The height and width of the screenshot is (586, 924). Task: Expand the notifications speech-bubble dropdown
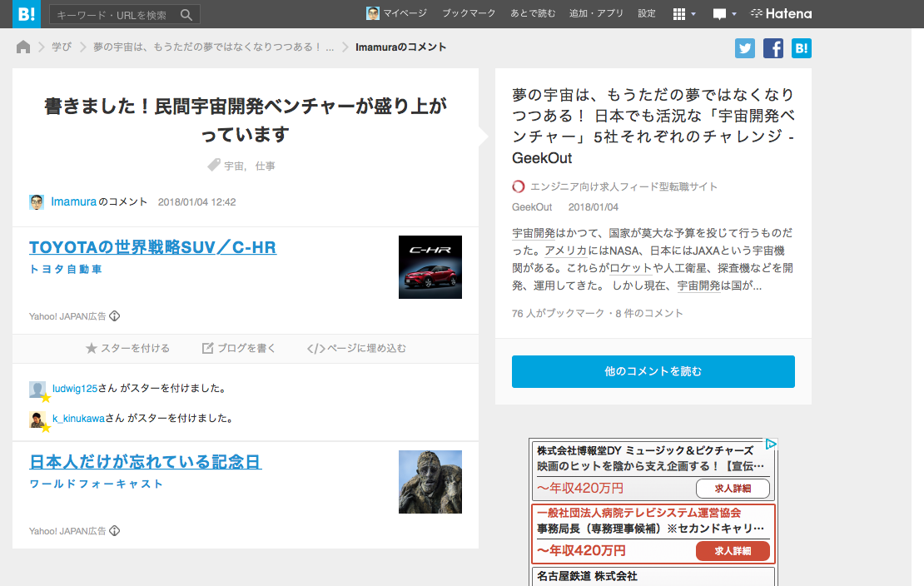click(724, 14)
